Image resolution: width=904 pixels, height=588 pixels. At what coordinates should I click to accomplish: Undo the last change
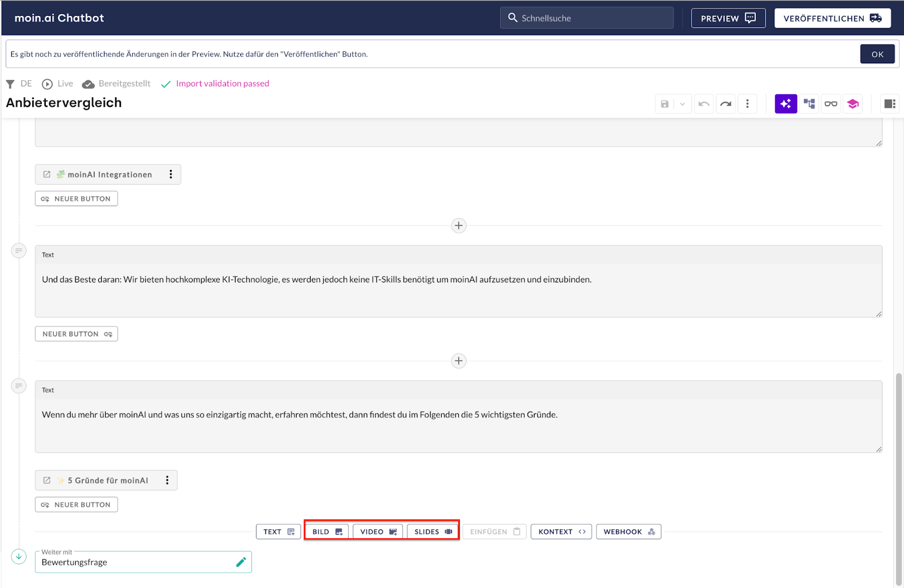tap(703, 104)
